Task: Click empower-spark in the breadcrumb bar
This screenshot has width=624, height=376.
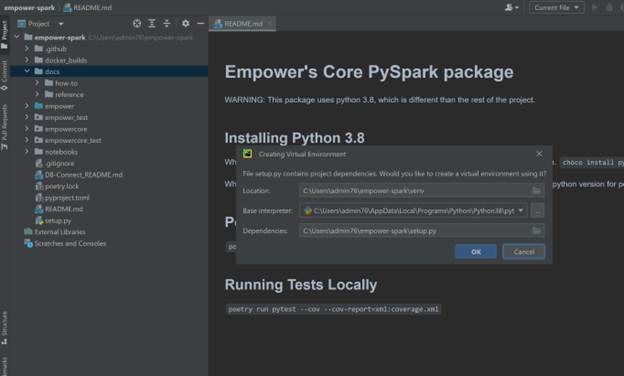Action: tap(29, 8)
